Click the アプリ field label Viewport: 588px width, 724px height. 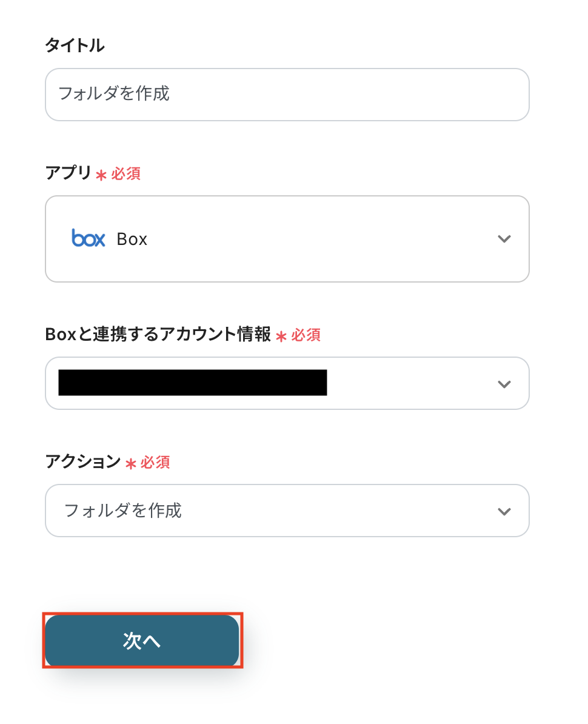coord(68,173)
